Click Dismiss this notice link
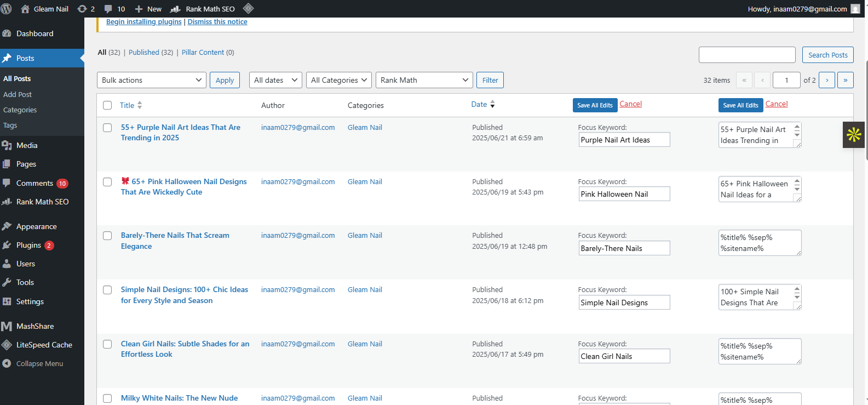 tap(217, 21)
